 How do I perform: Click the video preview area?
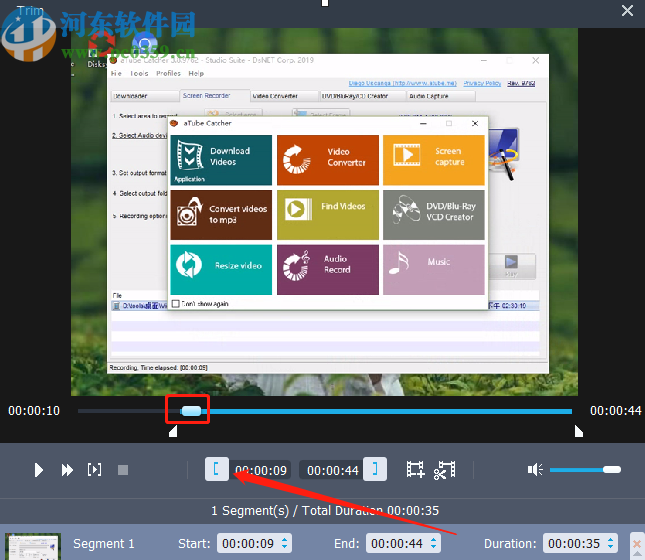[324, 212]
